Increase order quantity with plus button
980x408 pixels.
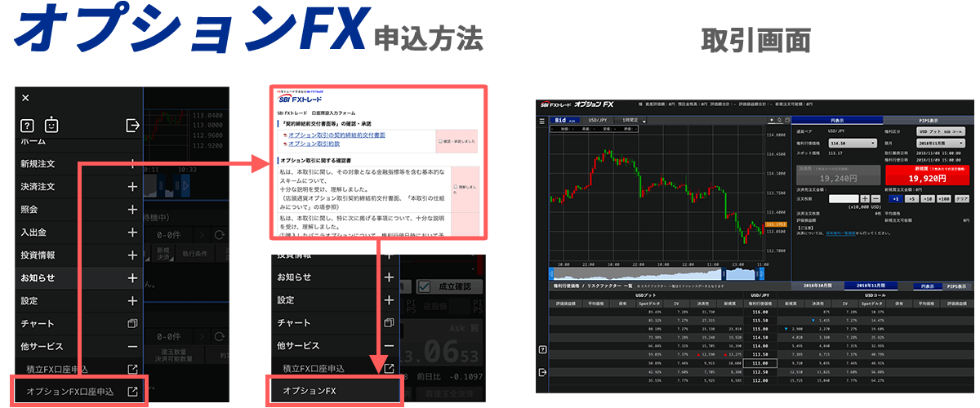pyautogui.click(x=865, y=198)
